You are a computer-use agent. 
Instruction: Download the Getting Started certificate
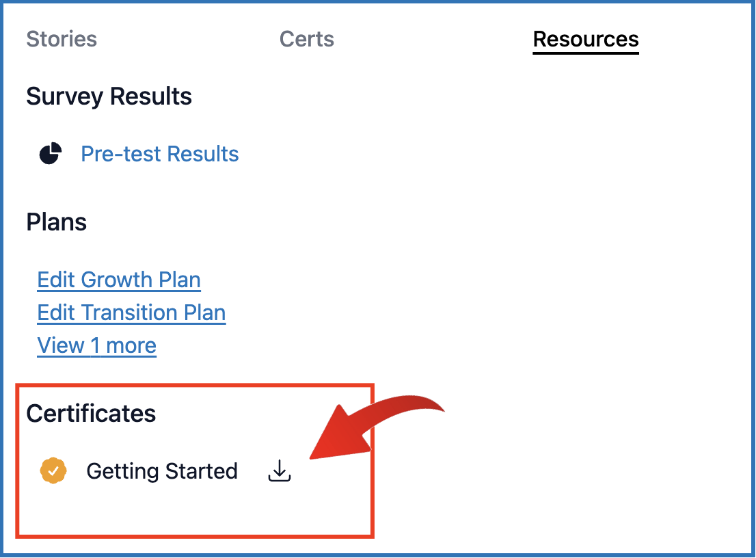pyautogui.click(x=280, y=471)
